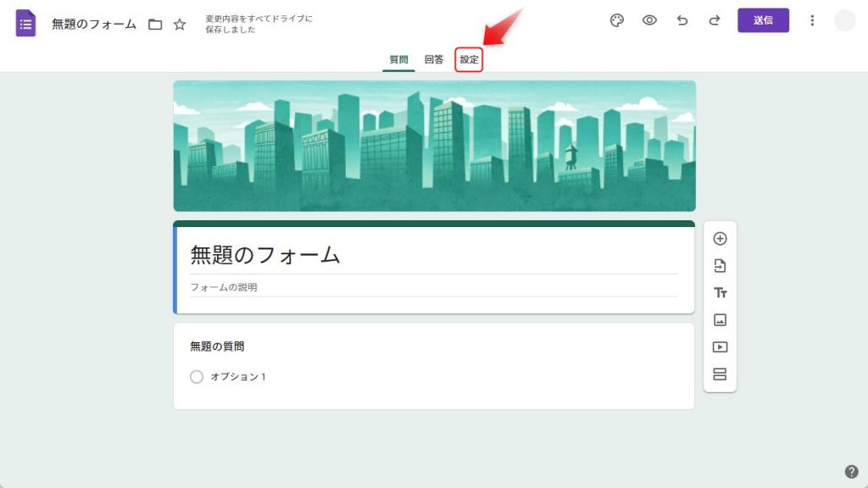Open the Google Forms home icon
Screen dimensions: 868x488
coord(25,23)
